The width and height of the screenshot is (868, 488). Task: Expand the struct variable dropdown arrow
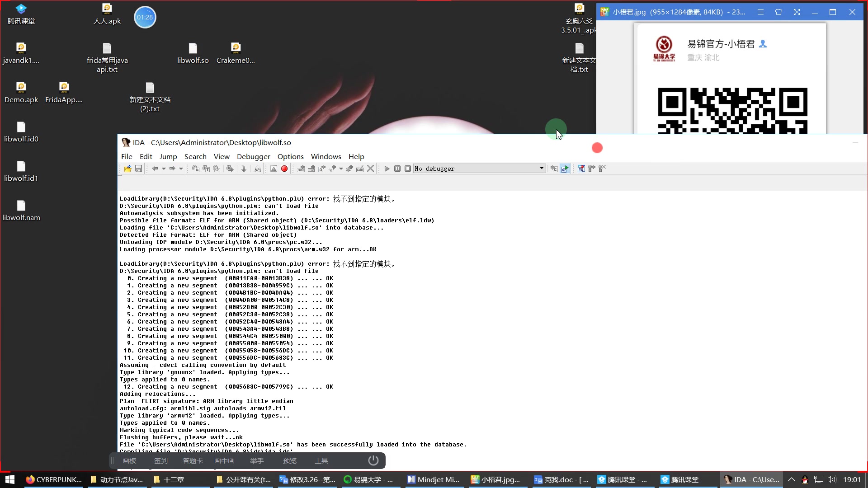coord(341,169)
